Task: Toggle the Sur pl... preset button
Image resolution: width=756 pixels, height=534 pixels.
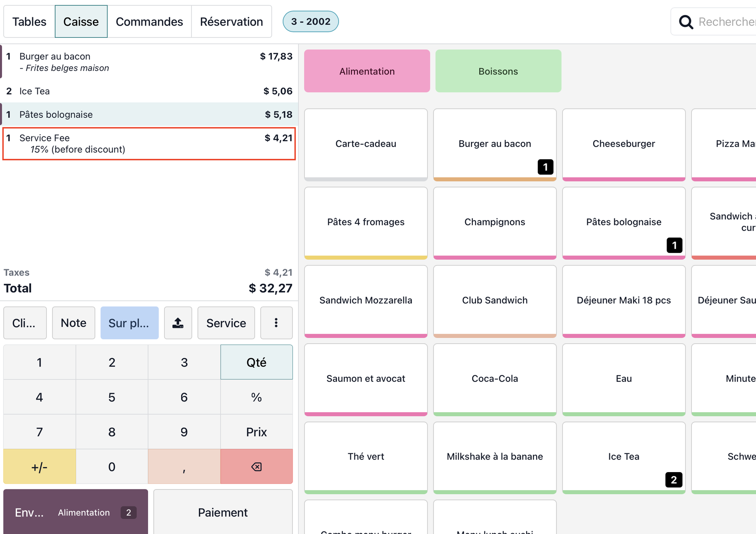Action: pos(130,323)
